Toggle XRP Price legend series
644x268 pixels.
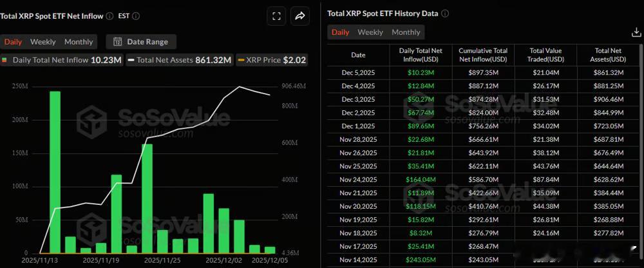tap(272, 60)
